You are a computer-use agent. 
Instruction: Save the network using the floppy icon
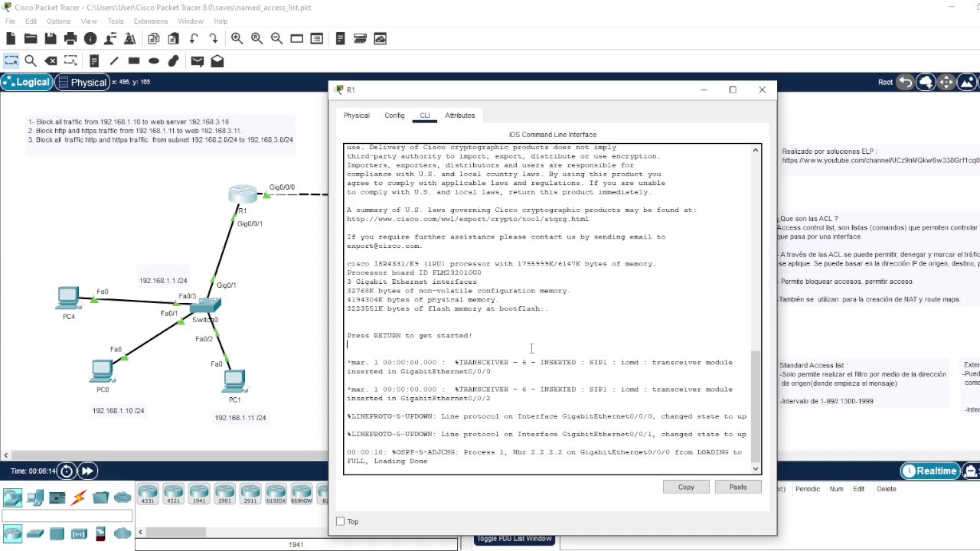pos(51,38)
